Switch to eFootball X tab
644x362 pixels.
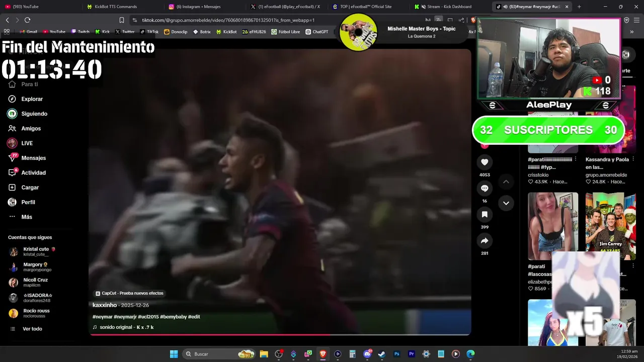[285, 7]
